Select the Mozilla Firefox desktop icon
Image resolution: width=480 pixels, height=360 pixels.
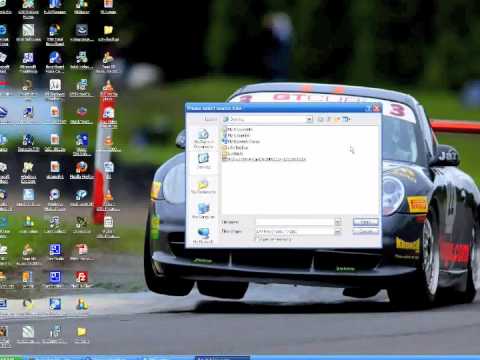coord(82,170)
